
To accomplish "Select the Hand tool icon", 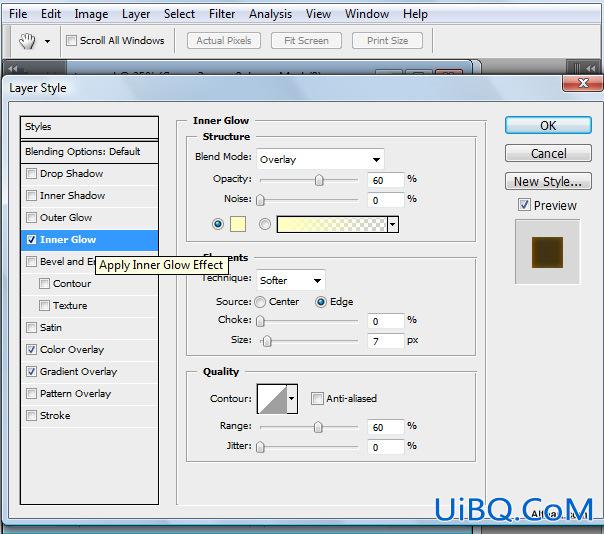I will (27, 41).
